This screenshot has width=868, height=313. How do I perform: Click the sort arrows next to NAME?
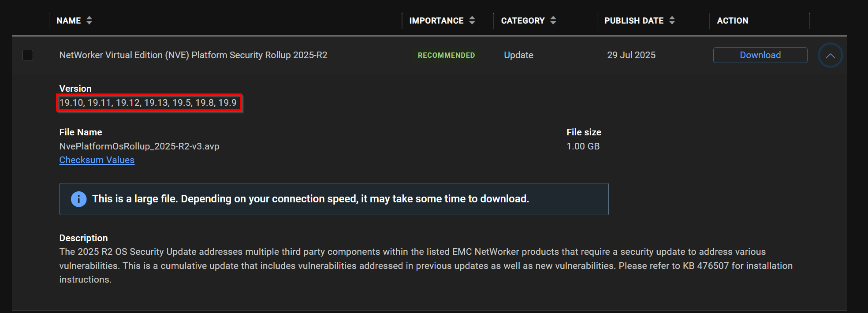pos(89,20)
